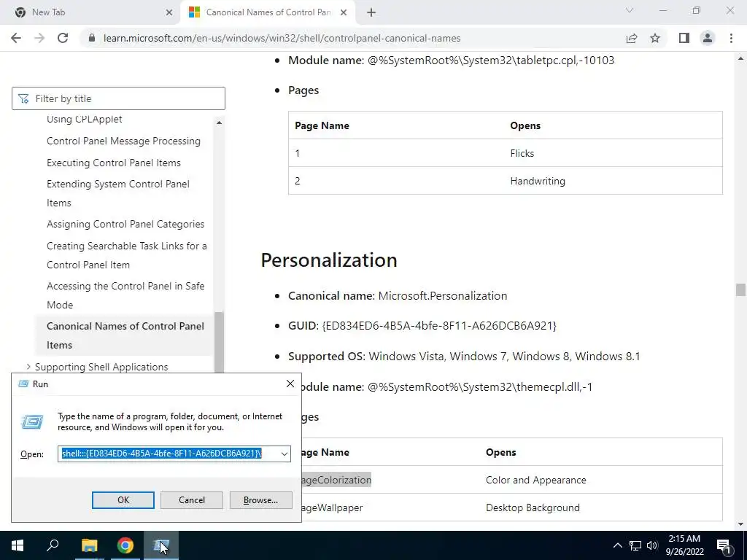Open the Chrome profile avatar menu
The width and height of the screenshot is (747, 560).
coord(708,38)
